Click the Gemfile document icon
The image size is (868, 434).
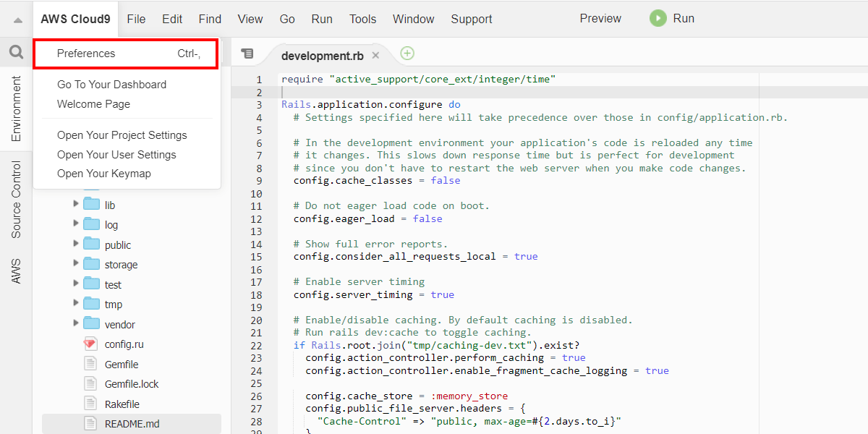pos(90,365)
